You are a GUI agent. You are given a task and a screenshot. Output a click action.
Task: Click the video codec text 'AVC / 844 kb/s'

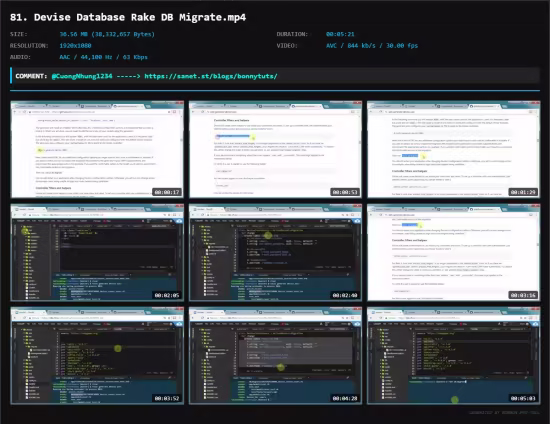(x=351, y=46)
